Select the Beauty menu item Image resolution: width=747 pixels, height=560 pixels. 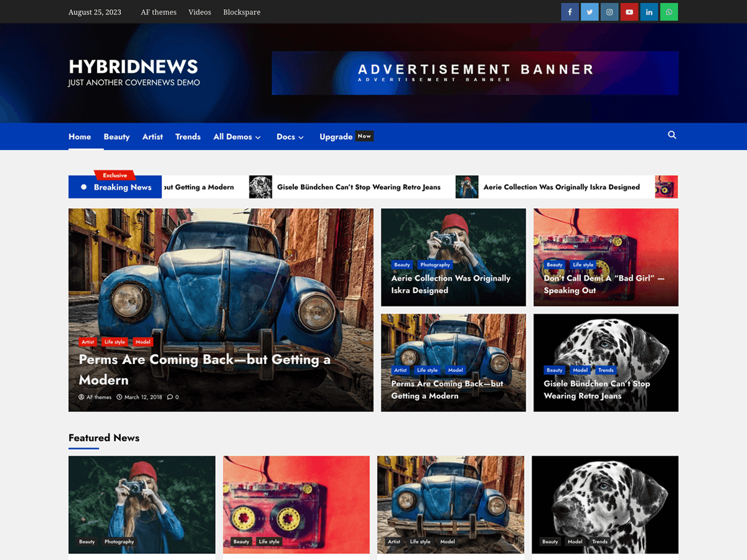point(116,136)
